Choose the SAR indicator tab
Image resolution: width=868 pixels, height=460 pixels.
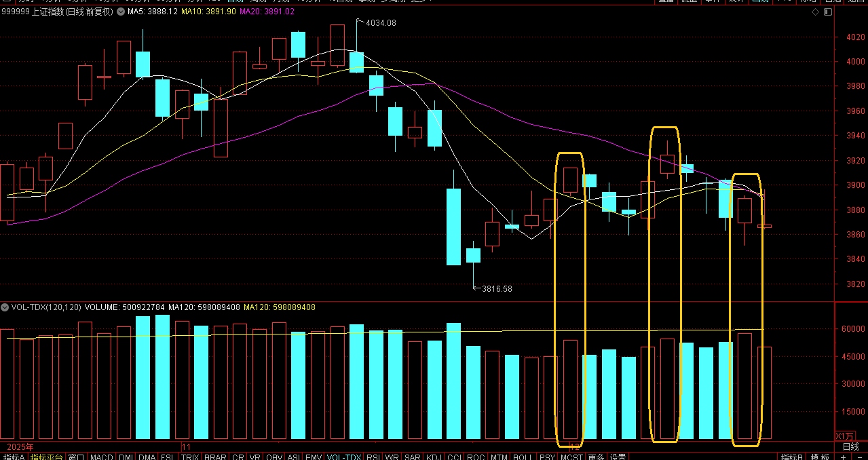[412, 457]
